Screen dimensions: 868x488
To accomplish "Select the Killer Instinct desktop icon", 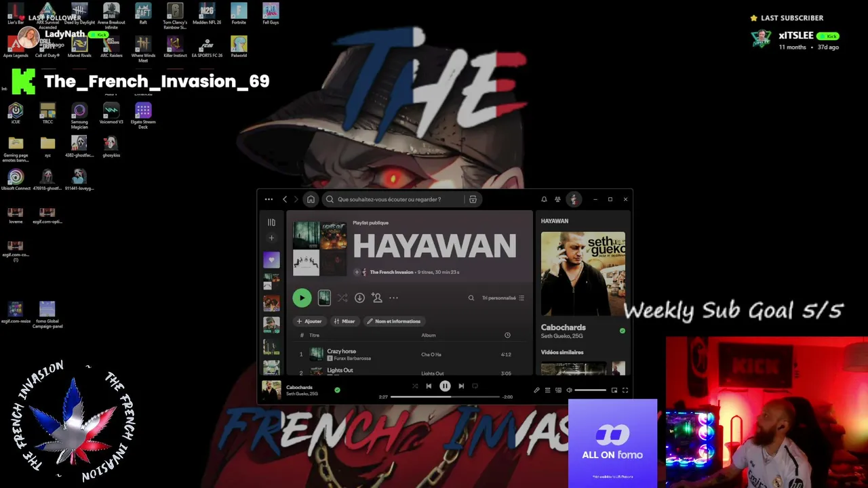I will tap(175, 47).
